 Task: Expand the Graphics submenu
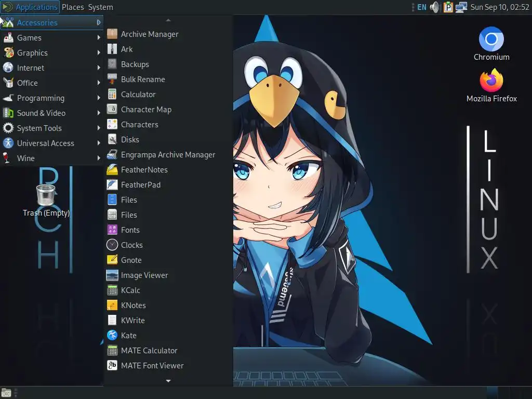click(x=51, y=52)
